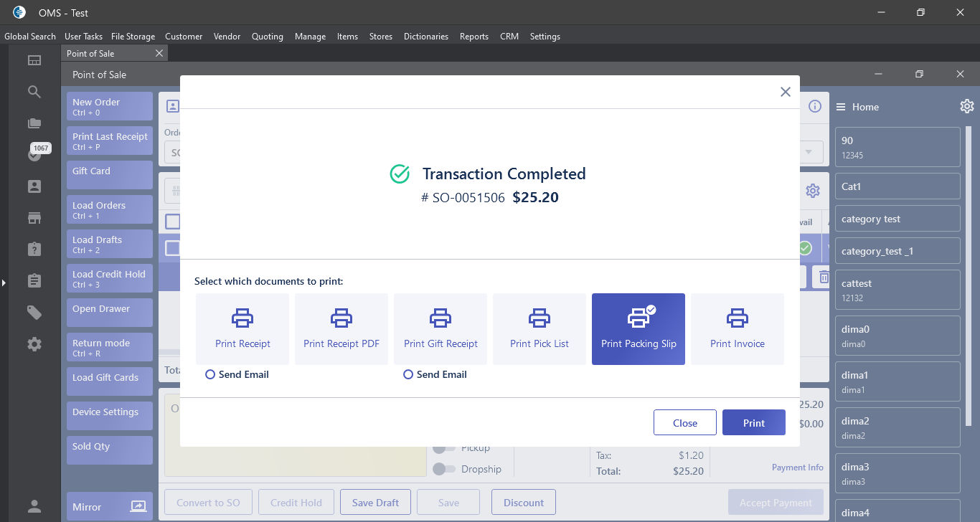Screen dimensions: 980x522
Task: Click the Load Drafts button
Action: 110,244
